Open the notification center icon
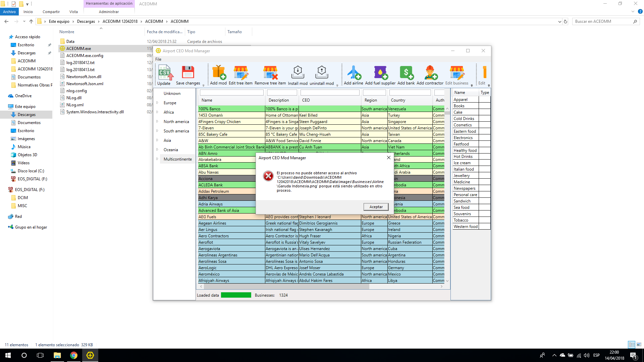 click(x=633, y=356)
